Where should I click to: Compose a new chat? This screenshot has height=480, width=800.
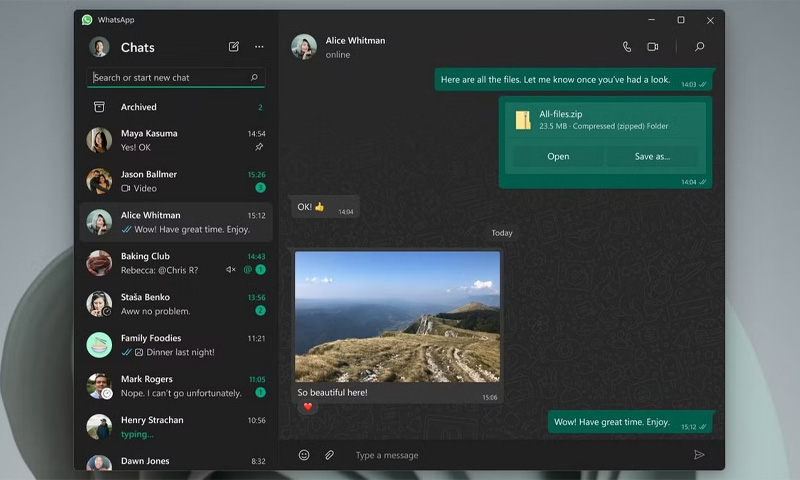coord(234,47)
